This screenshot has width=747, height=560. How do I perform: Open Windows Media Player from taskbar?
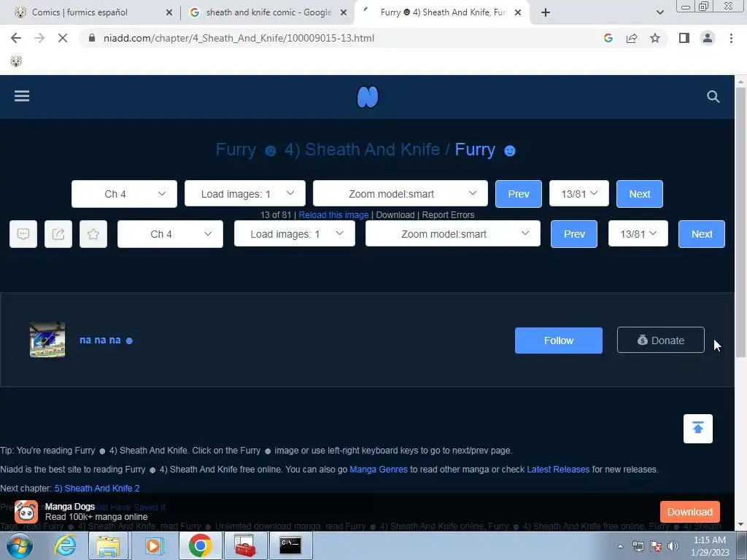[x=153, y=545]
